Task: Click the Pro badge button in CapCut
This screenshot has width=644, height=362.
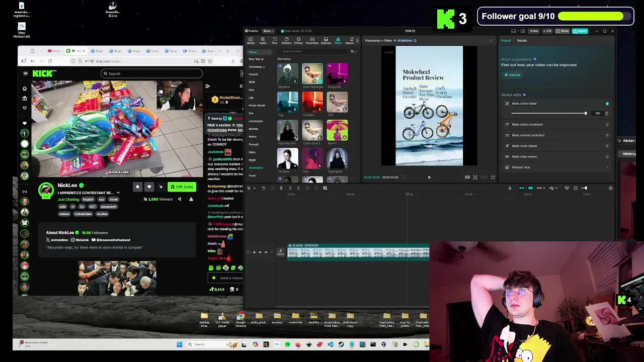Action: point(534,31)
